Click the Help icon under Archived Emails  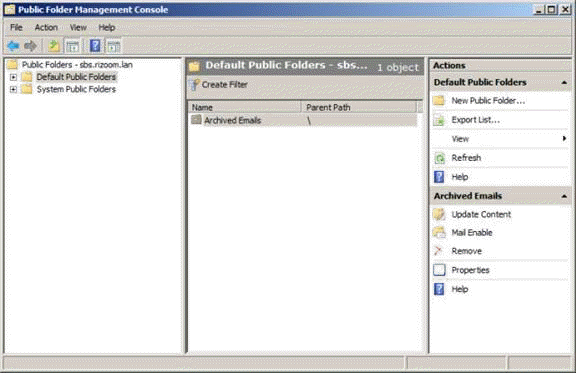pyautogui.click(x=439, y=289)
